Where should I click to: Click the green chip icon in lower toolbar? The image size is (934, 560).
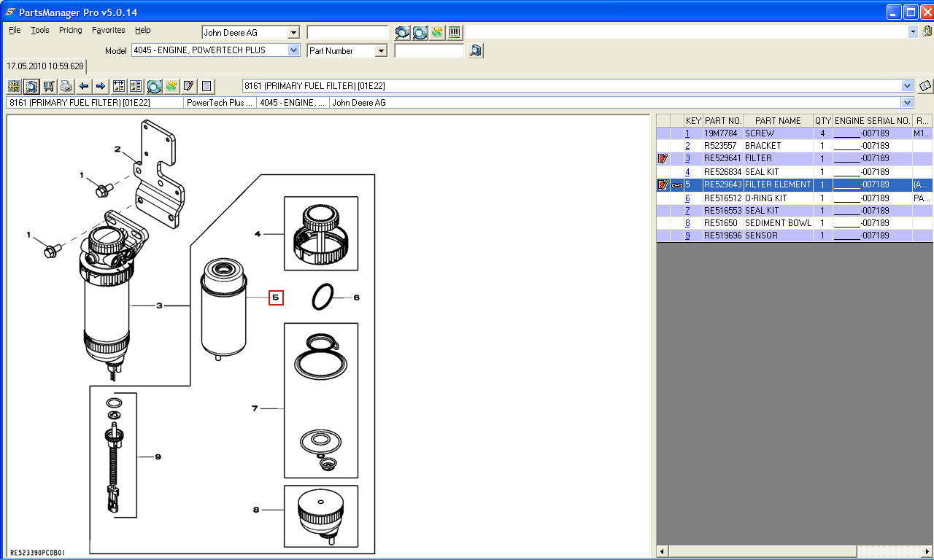tap(171, 86)
